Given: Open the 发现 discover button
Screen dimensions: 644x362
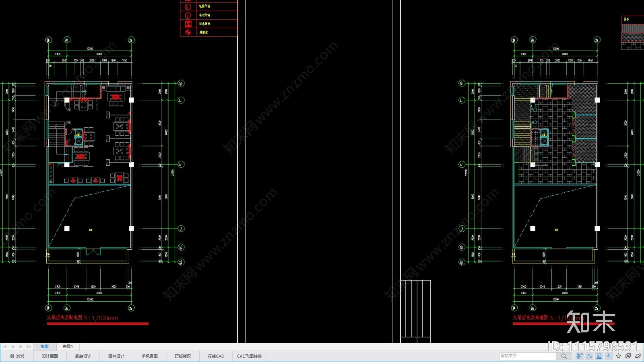Looking at the screenshot, I should click(17, 356).
